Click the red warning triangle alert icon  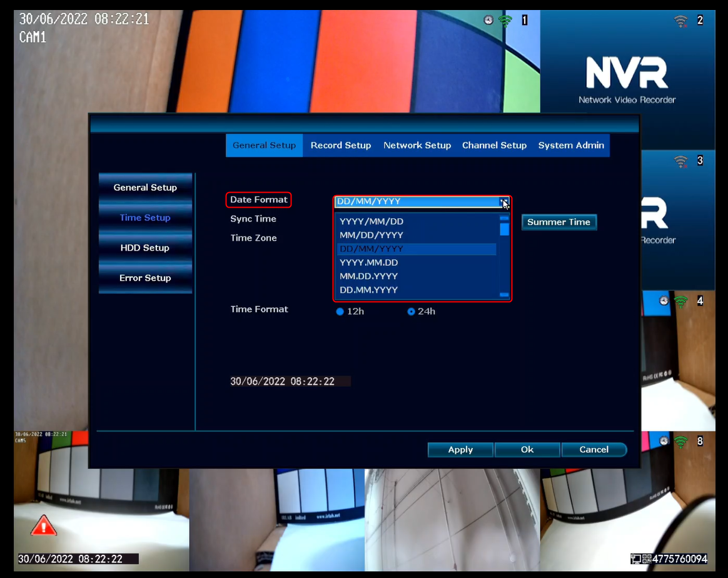point(44,525)
